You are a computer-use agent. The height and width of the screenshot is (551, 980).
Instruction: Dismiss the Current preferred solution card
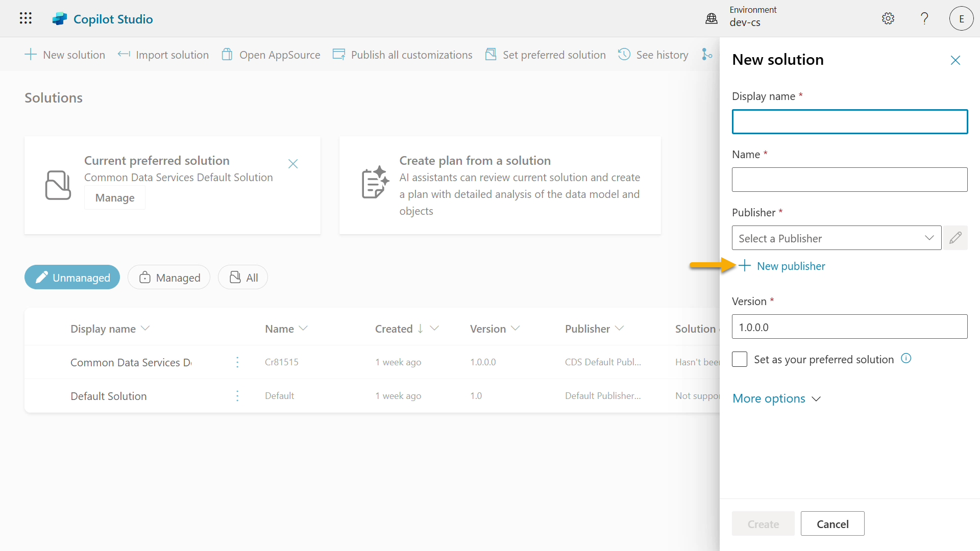[x=293, y=164]
